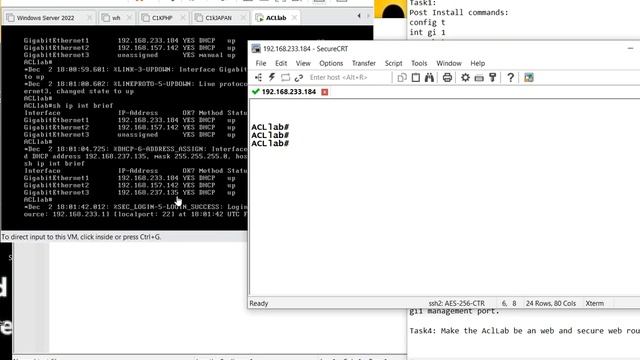The image size is (640, 360).
Task: Close the ACLlab VM tab
Action: point(295,18)
